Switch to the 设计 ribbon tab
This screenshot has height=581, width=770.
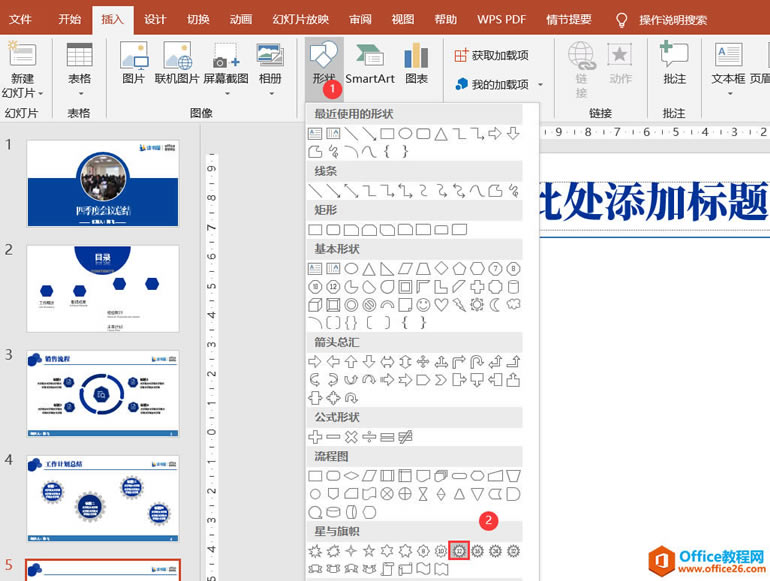[155, 19]
